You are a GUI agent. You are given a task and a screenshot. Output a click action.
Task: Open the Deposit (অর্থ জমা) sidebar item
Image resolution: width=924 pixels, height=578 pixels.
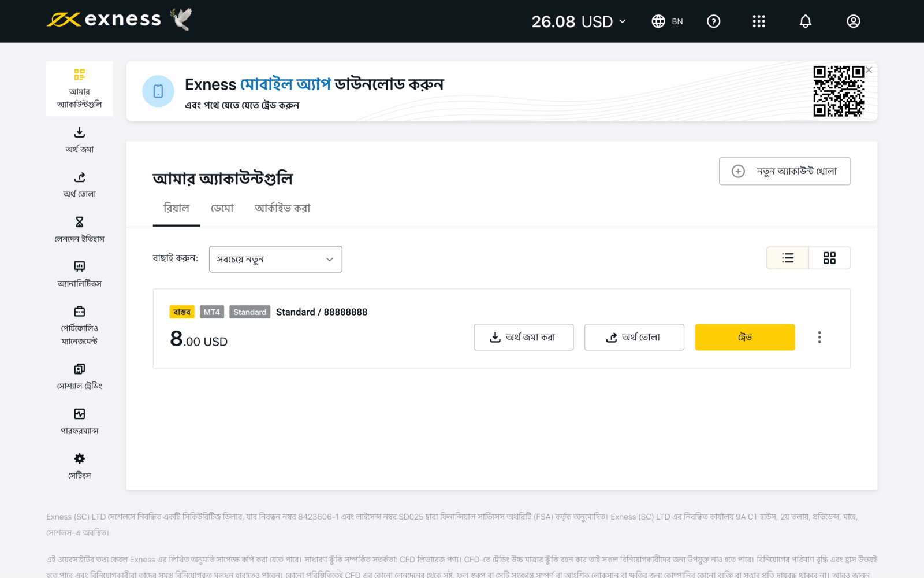80,140
